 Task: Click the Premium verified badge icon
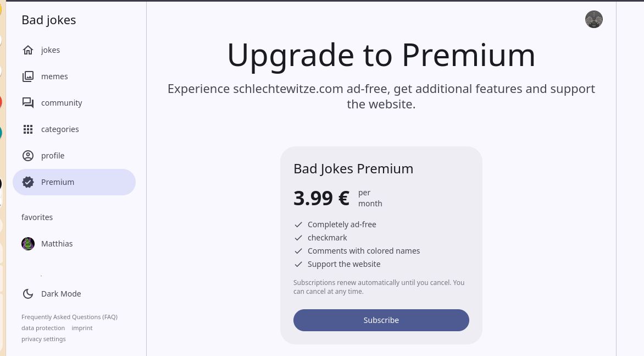point(28,182)
